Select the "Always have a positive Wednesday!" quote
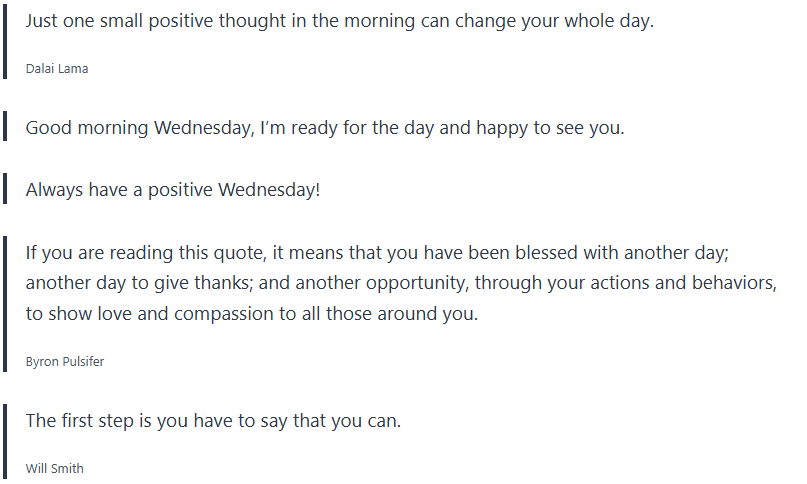This screenshot has width=807, height=484. click(173, 189)
